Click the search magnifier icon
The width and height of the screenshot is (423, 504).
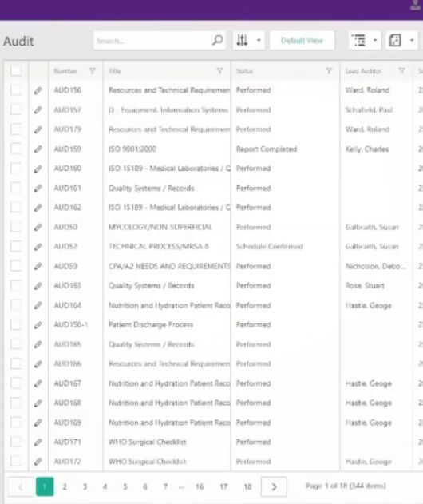(x=217, y=40)
